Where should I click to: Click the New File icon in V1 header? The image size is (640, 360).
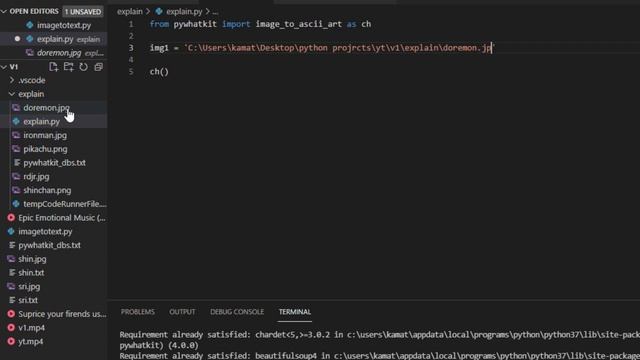pyautogui.click(x=53, y=67)
